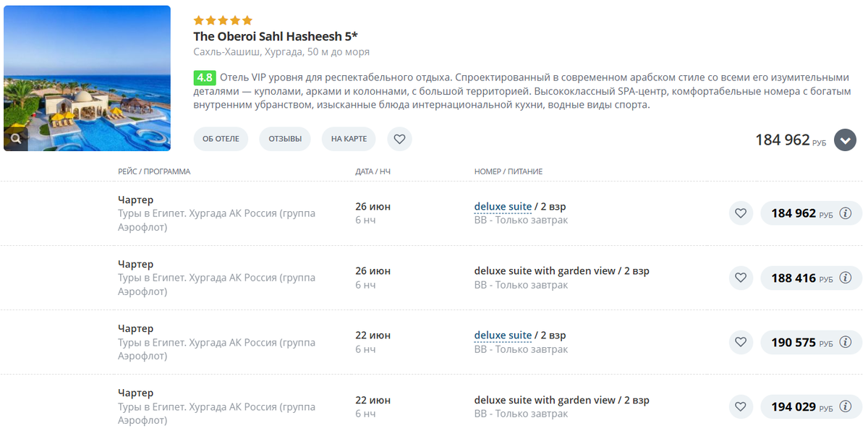Open The Oberoi Sahl Hasheesh 5* title link
The height and width of the screenshot is (431, 868).
tap(275, 36)
